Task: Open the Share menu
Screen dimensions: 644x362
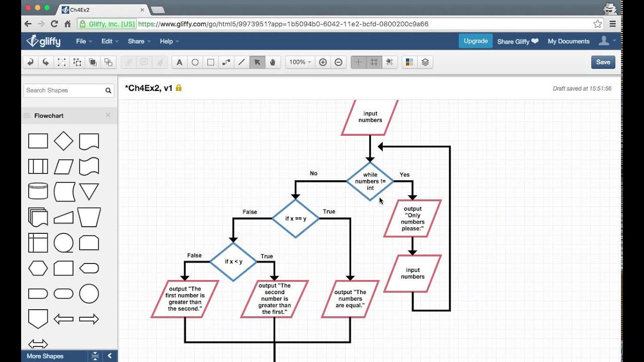Action: [x=139, y=41]
